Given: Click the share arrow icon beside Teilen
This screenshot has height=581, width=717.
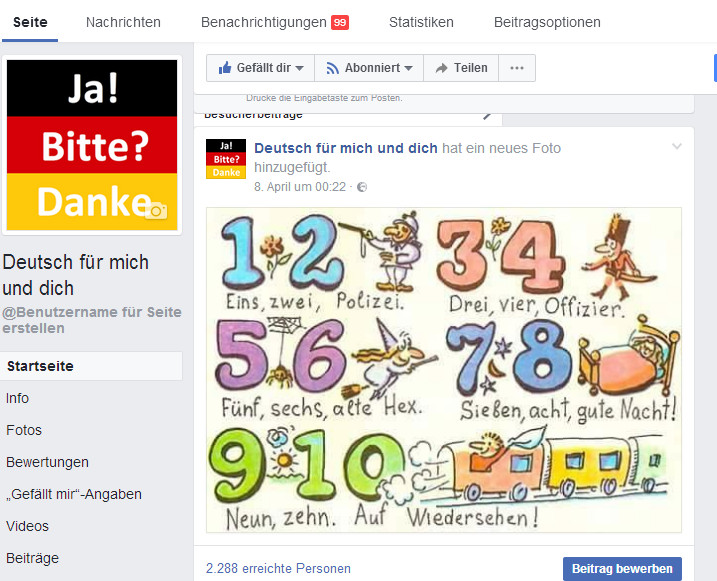Looking at the screenshot, I should 442,68.
